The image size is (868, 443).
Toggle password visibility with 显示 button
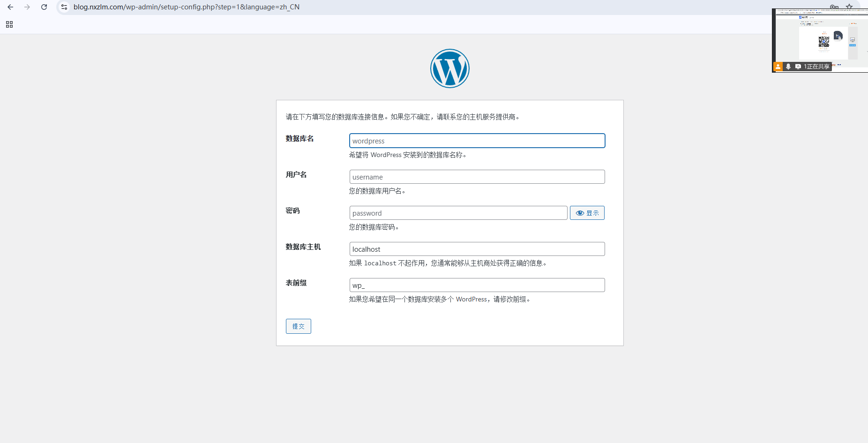pyautogui.click(x=587, y=213)
